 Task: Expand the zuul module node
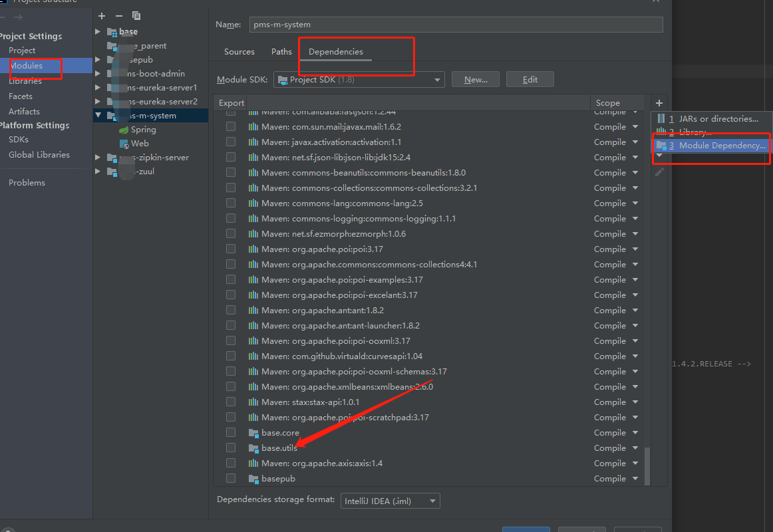pyautogui.click(x=98, y=172)
